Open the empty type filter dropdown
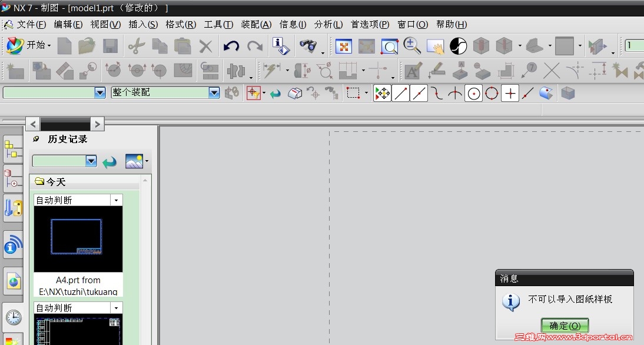The image size is (644, 345). point(100,92)
